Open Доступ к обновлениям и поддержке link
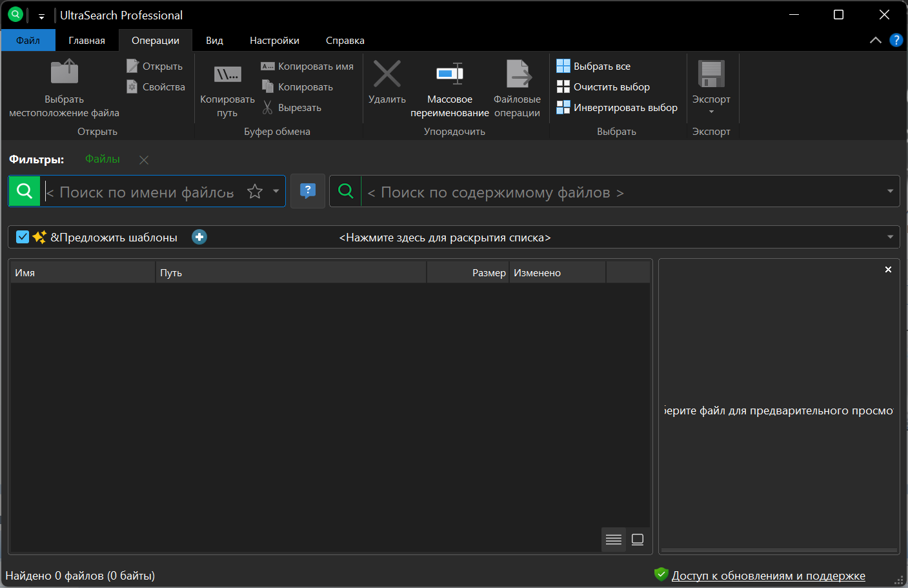 point(768,576)
